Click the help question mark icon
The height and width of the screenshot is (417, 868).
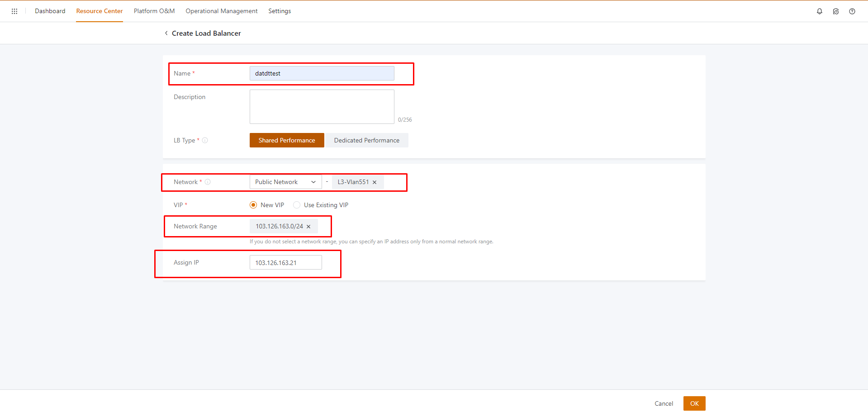coord(852,11)
